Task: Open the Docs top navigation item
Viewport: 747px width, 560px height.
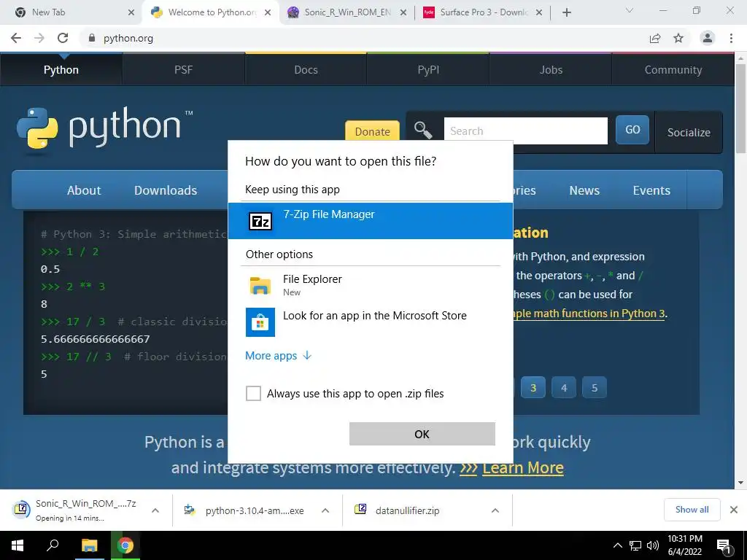Action: pyautogui.click(x=306, y=69)
